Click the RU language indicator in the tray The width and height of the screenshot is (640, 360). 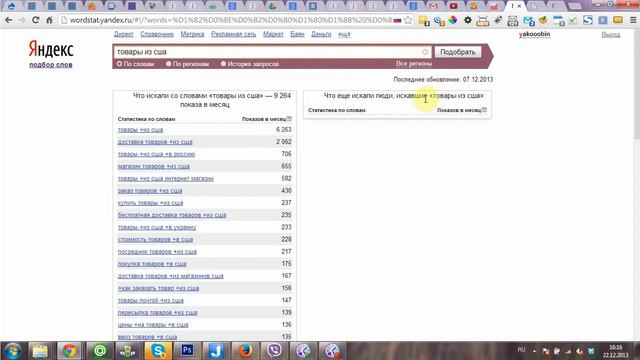point(521,350)
